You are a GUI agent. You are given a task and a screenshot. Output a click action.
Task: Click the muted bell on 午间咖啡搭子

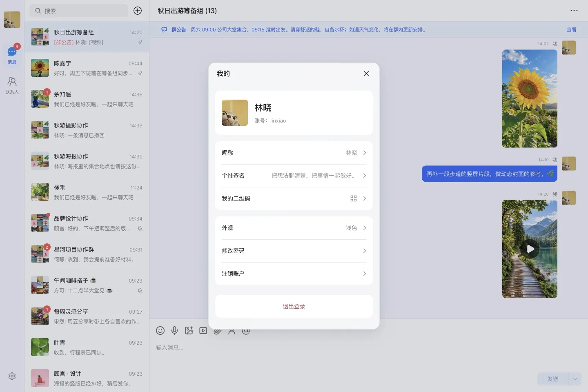point(140,290)
